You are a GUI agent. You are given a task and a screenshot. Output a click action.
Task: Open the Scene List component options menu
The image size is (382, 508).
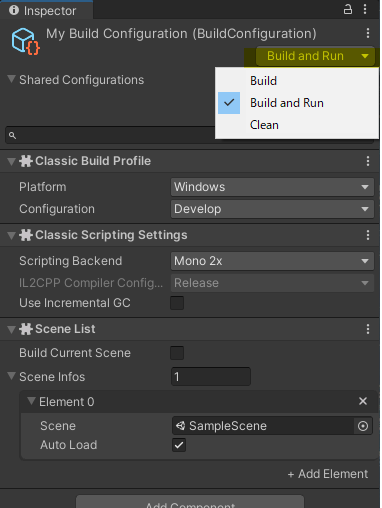coord(368,329)
